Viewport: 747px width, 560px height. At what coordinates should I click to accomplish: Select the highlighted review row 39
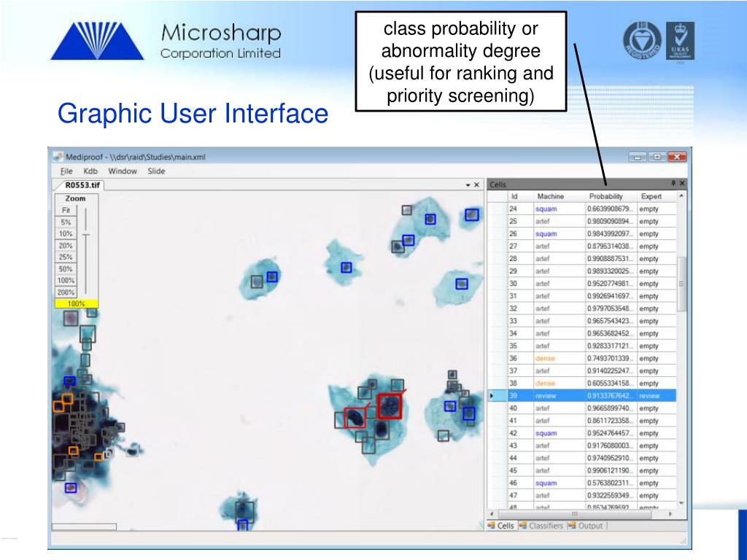(581, 396)
